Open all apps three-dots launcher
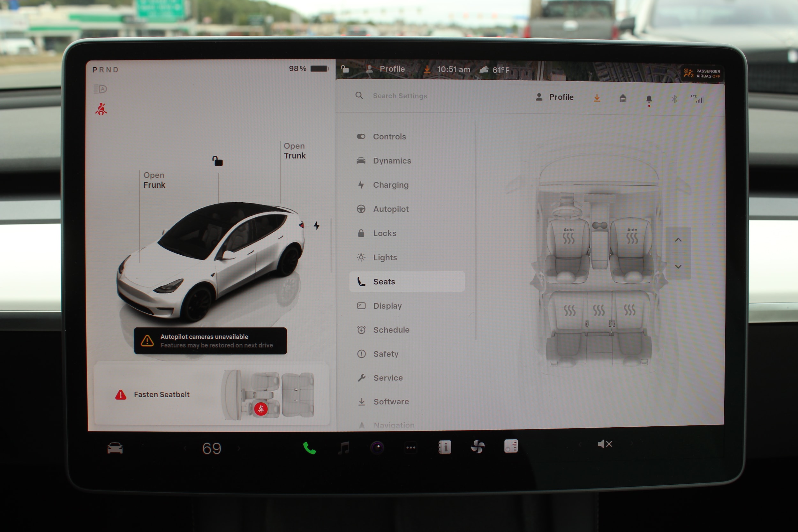 (x=410, y=447)
